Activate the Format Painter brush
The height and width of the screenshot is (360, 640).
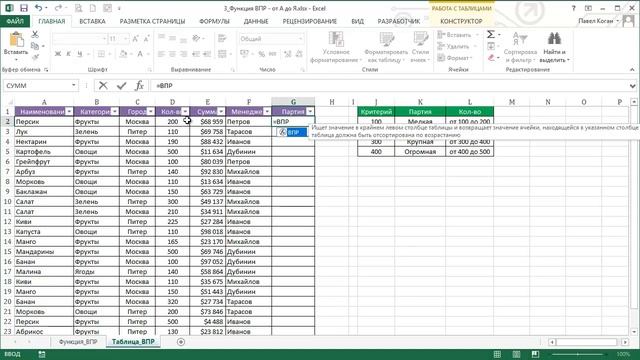click(x=35, y=57)
